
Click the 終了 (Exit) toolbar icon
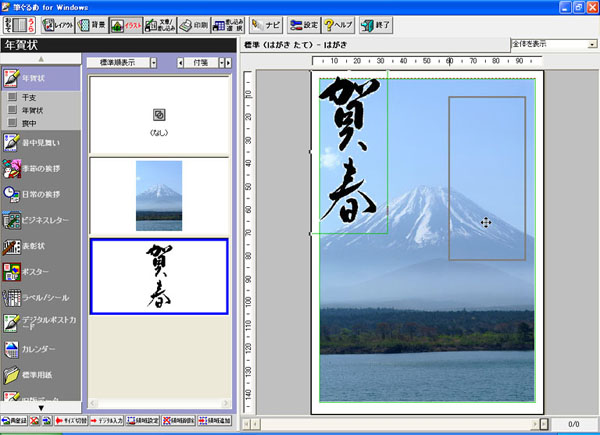coord(375,24)
